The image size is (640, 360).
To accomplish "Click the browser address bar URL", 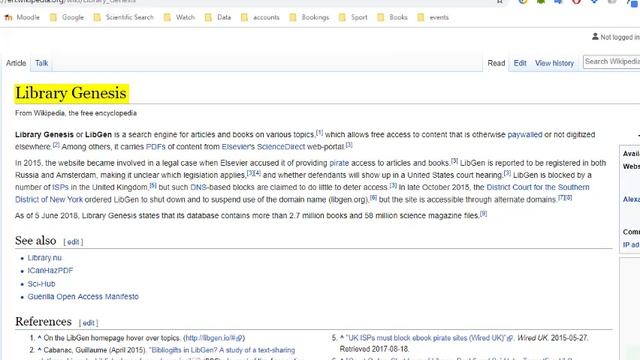I will pyautogui.click(x=69, y=2).
